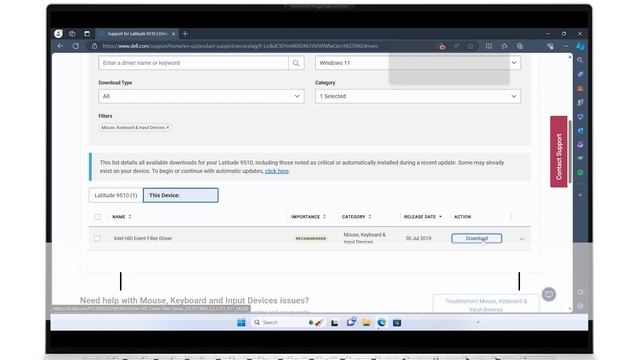
Task: View site information lock icon
Action: [94, 46]
